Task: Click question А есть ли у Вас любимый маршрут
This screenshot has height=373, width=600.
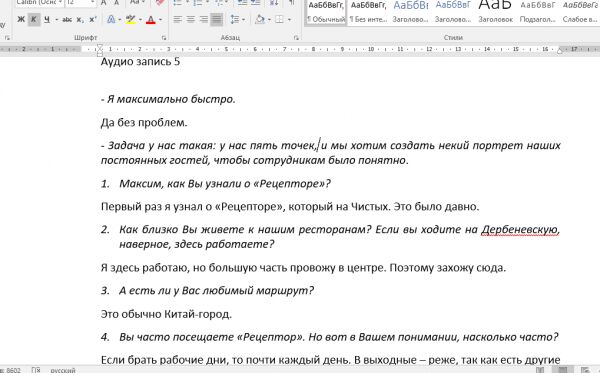Action: [x=217, y=291]
